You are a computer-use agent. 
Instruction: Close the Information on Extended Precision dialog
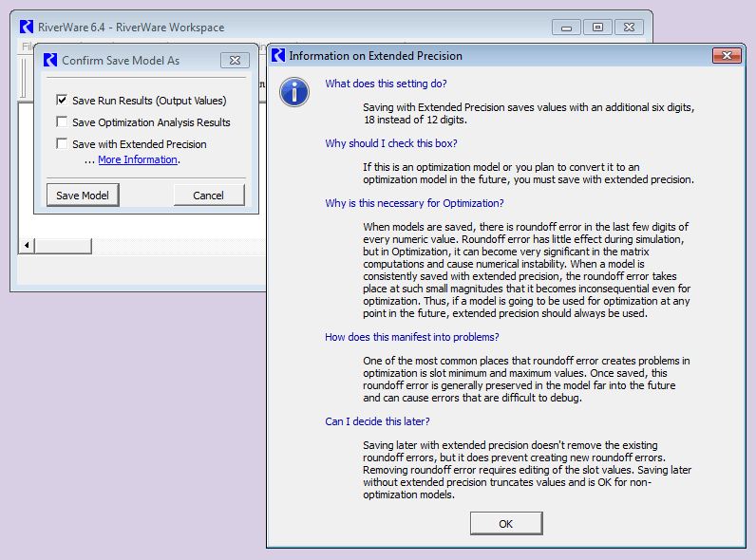pyautogui.click(x=728, y=55)
